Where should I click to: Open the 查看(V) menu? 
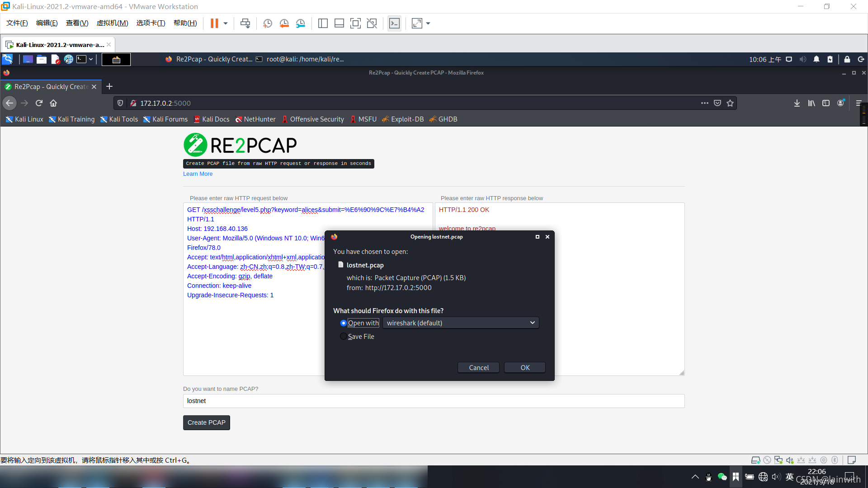[x=77, y=23]
